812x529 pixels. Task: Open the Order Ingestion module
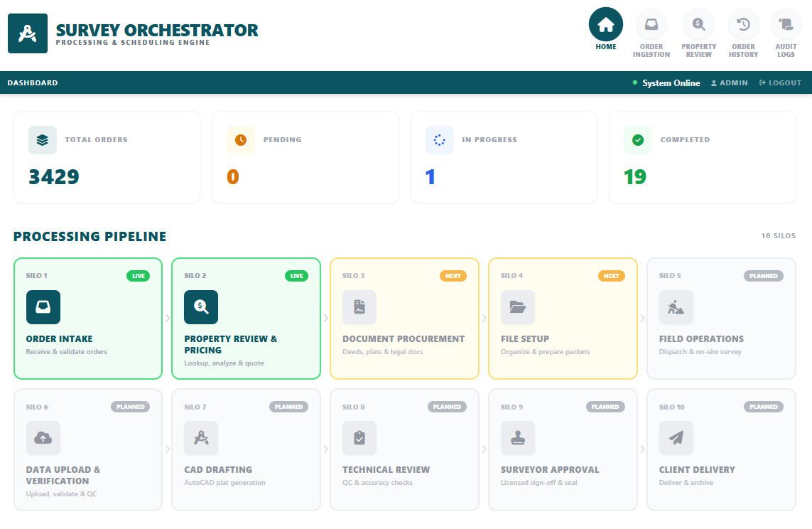point(651,32)
